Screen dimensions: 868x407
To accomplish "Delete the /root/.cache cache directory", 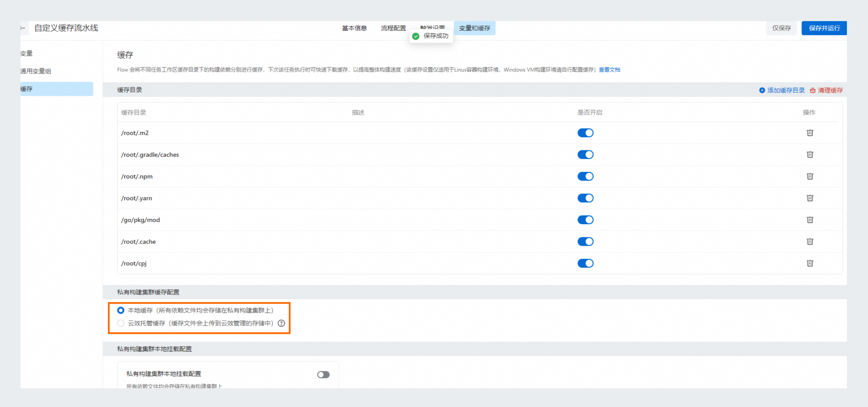I will 810,241.
